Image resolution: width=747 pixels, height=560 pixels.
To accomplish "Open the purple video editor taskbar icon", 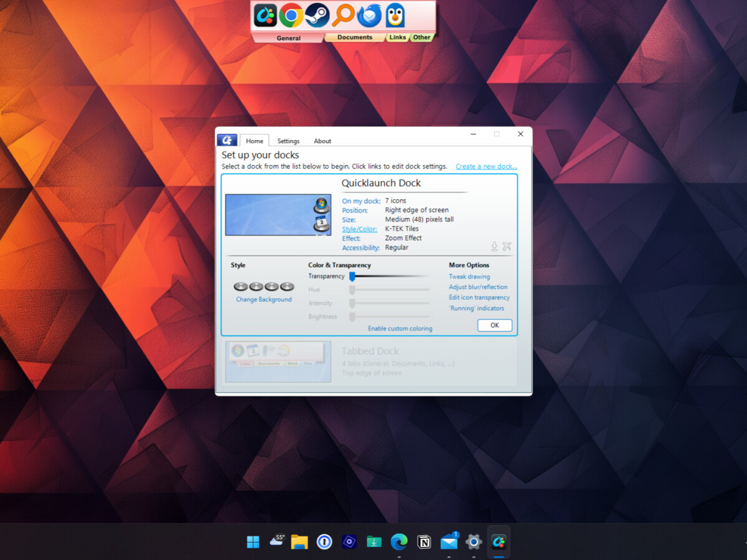I will click(x=349, y=542).
